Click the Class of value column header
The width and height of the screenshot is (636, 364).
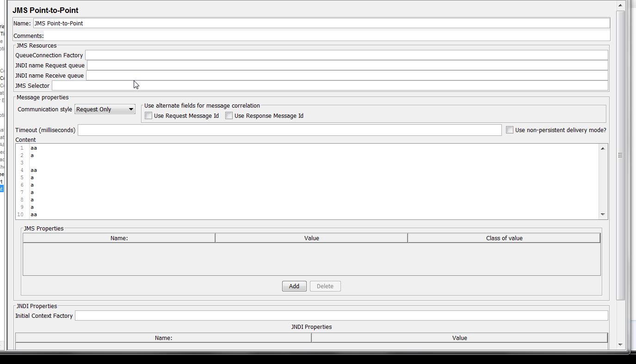pos(503,237)
